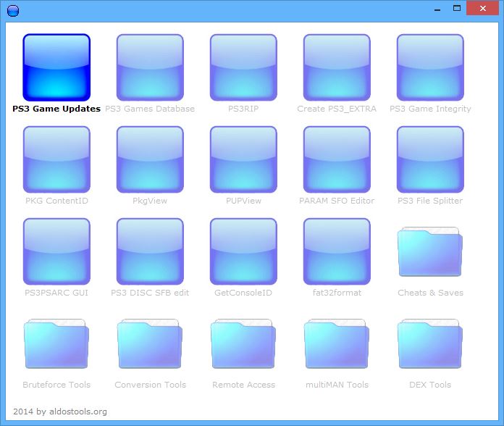Click the "fat32format" label text

tap(337, 293)
